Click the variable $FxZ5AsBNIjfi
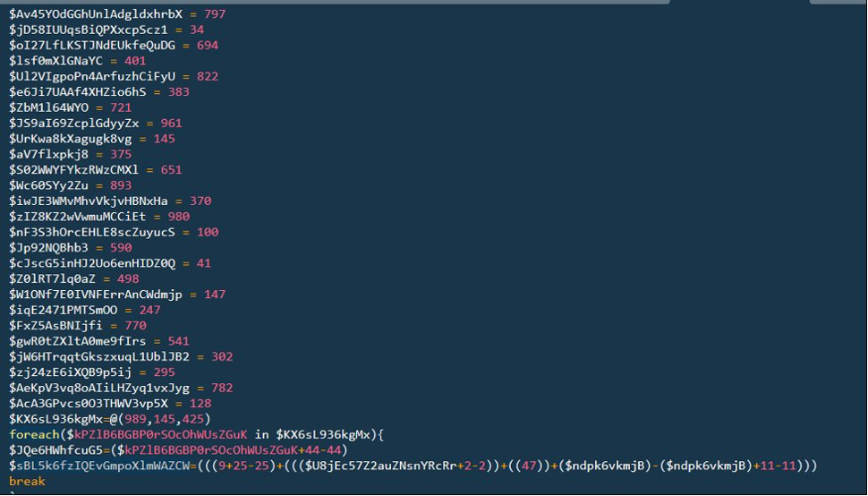868x496 pixels. point(55,325)
